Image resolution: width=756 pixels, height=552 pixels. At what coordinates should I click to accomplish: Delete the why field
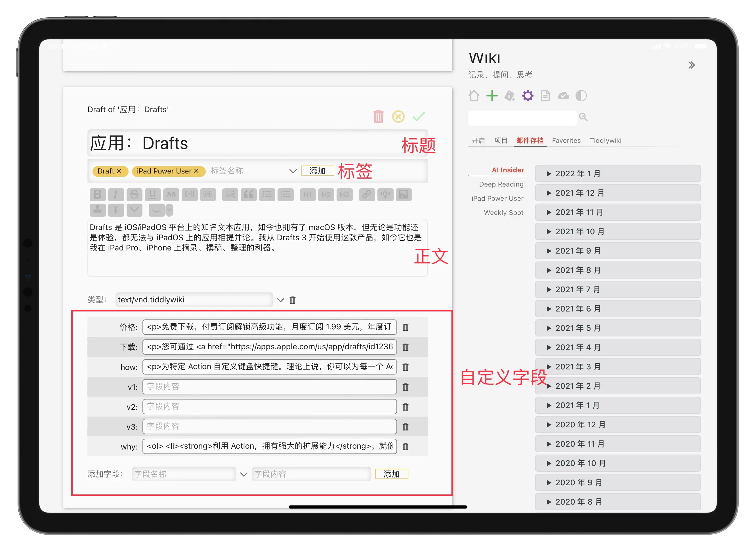[x=405, y=446]
